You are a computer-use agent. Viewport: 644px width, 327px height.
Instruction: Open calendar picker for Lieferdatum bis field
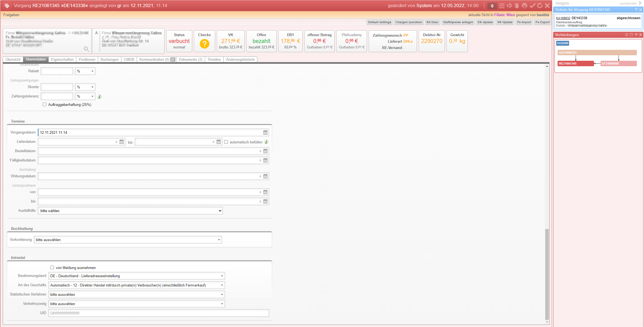[218, 142]
